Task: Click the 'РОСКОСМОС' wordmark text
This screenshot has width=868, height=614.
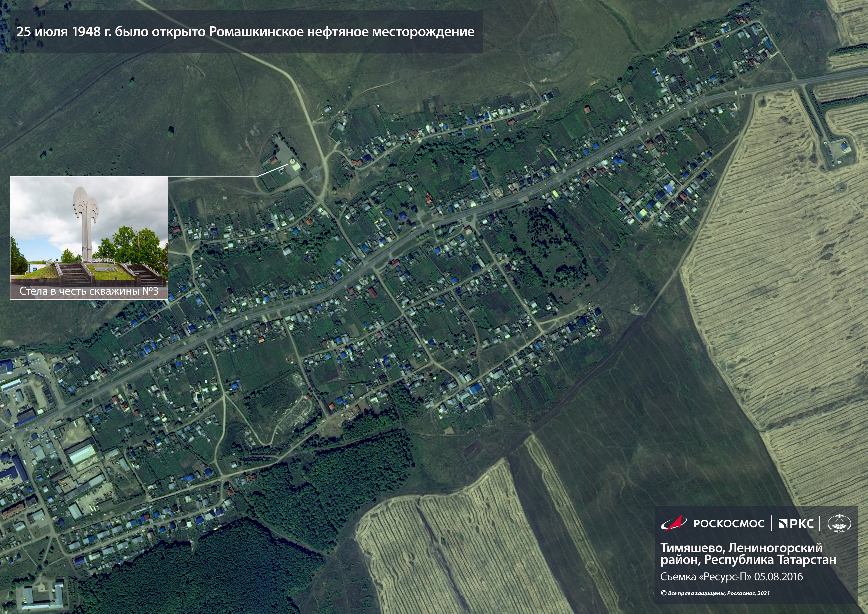Action: coord(729,524)
